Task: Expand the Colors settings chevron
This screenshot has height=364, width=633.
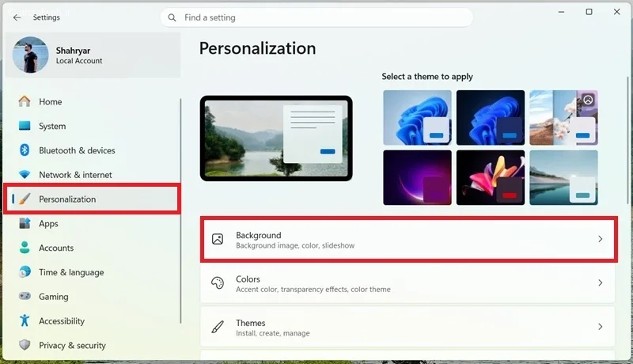Action: [x=601, y=282]
